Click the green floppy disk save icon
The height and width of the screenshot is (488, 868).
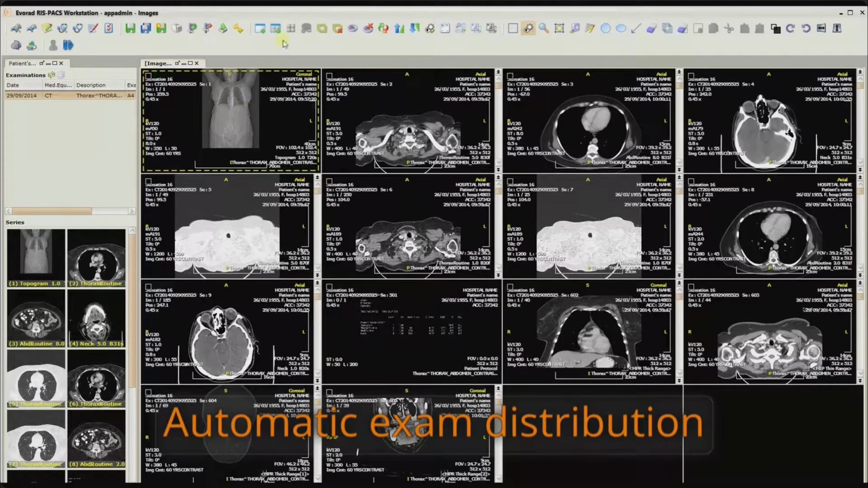click(130, 28)
